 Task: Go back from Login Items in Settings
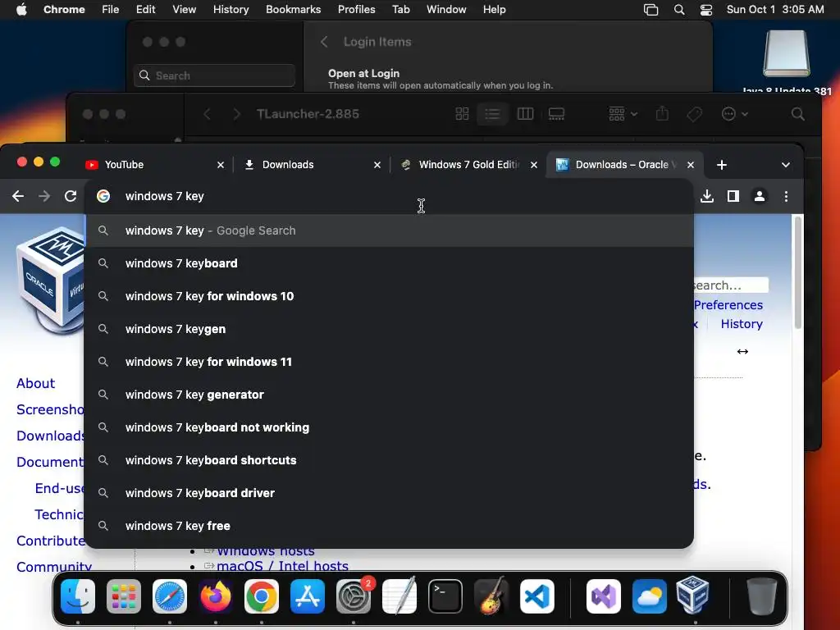pos(323,42)
